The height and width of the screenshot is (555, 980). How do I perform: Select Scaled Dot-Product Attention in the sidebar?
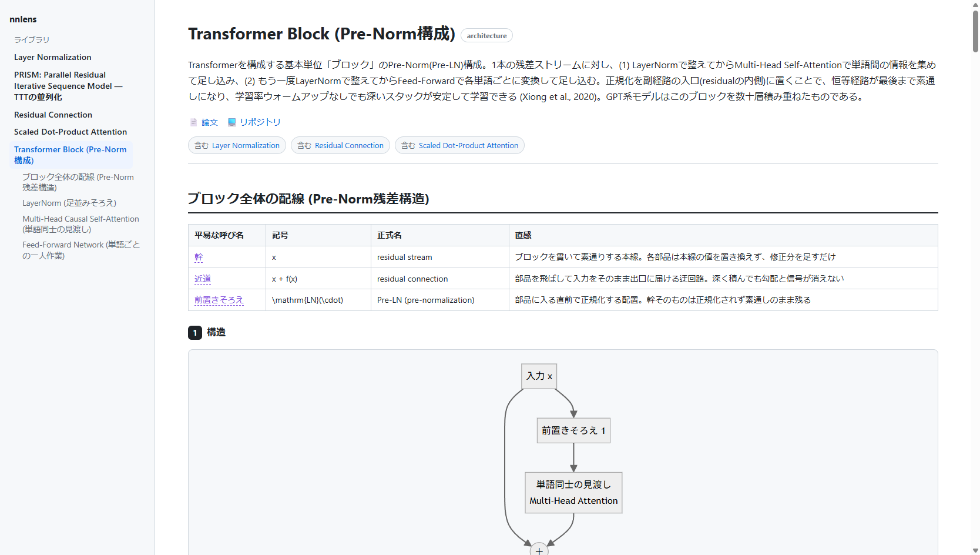(71, 132)
